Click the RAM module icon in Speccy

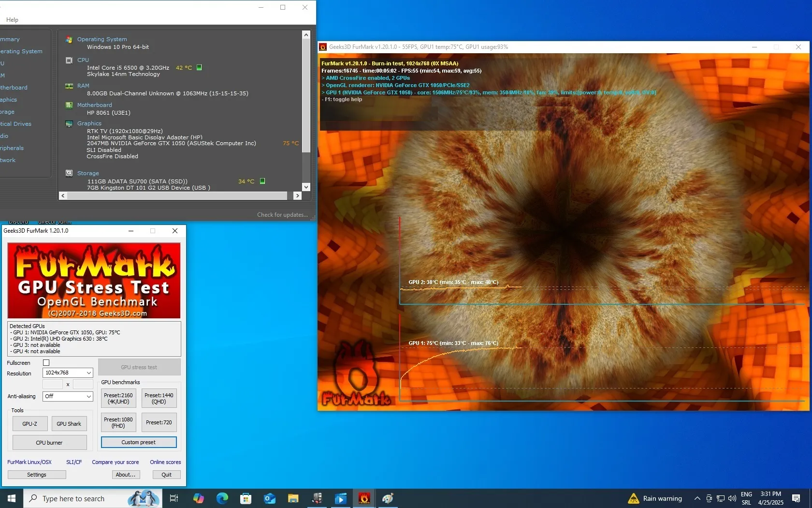tap(69, 86)
